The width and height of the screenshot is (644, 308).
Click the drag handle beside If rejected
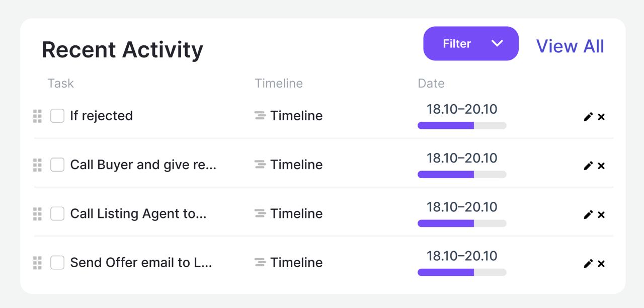pyautogui.click(x=37, y=116)
